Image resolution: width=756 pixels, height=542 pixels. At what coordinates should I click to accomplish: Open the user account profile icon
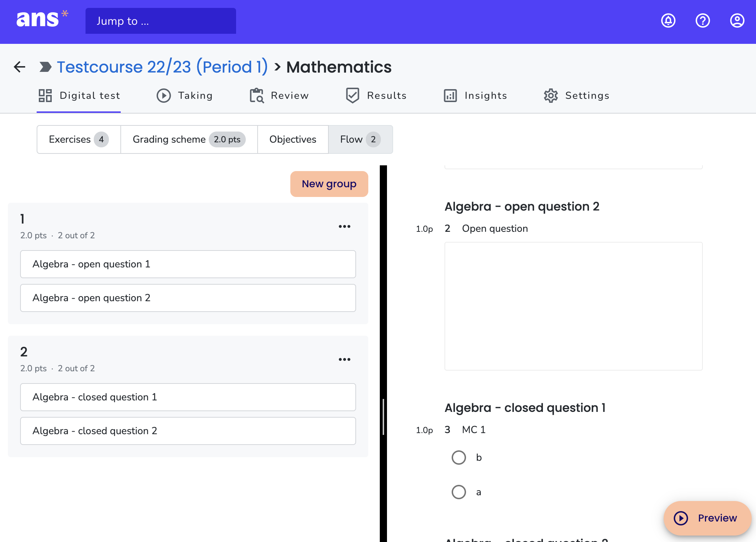pyautogui.click(x=737, y=21)
